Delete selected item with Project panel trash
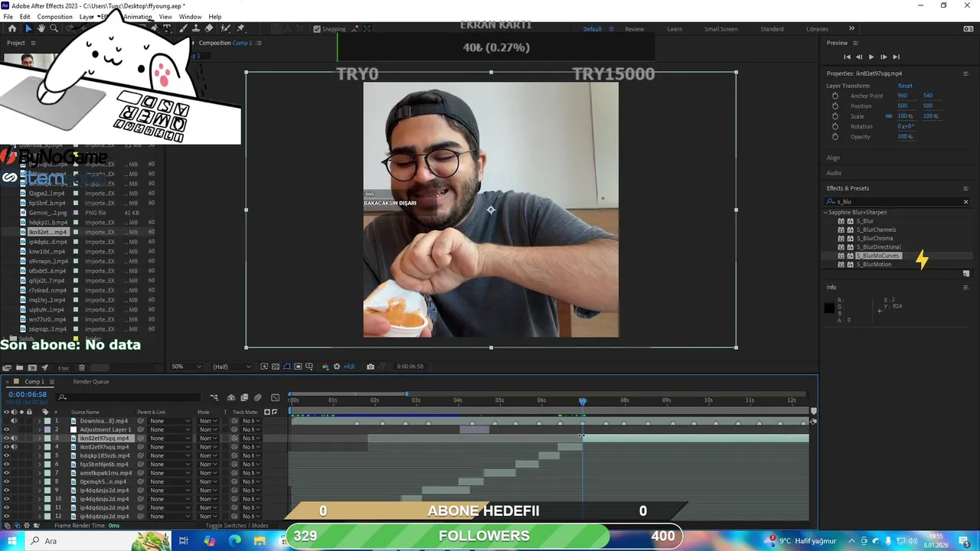Screen dimensions: 980x551 82,367
